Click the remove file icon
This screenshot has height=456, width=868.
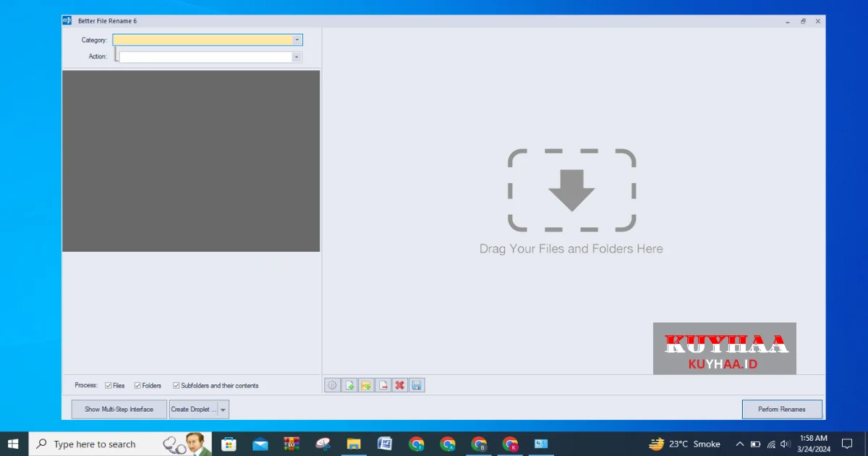point(383,385)
